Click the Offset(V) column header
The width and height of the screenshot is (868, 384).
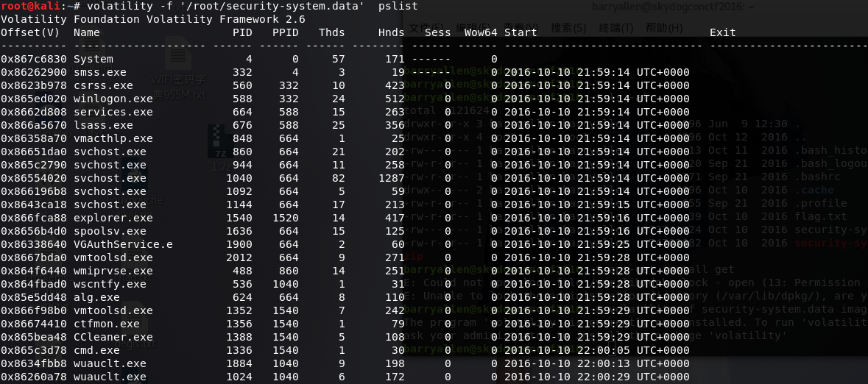(30, 32)
